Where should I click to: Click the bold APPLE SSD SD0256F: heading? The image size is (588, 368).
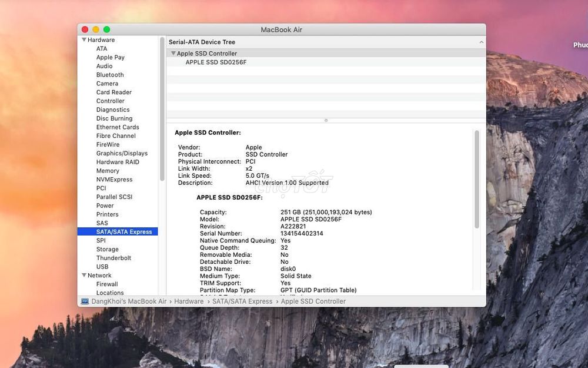[x=229, y=197]
